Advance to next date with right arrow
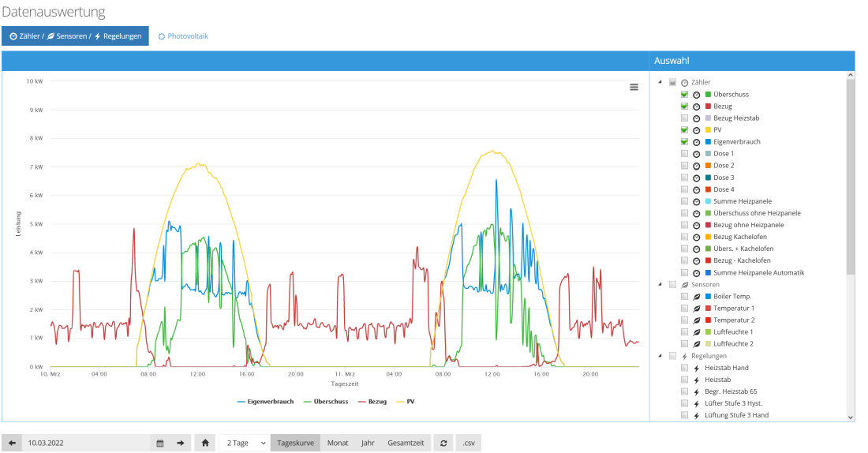Viewport: 868px width, 453px height. coord(180,444)
